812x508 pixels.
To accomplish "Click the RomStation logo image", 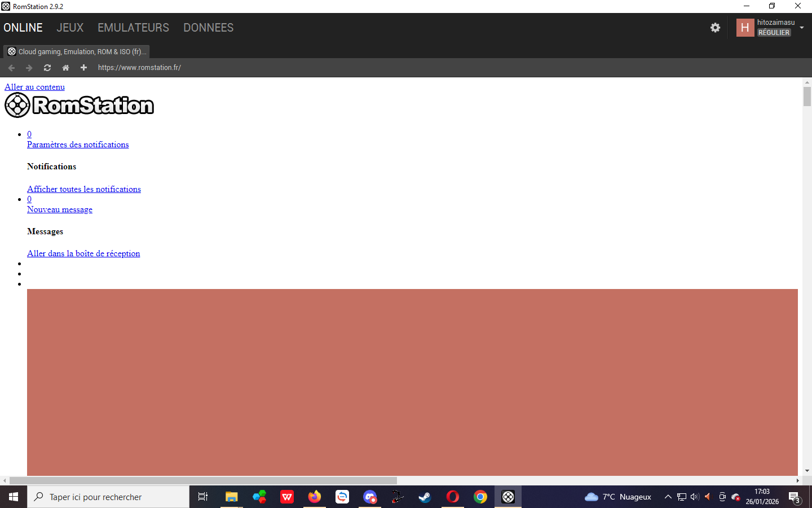I will [x=80, y=106].
